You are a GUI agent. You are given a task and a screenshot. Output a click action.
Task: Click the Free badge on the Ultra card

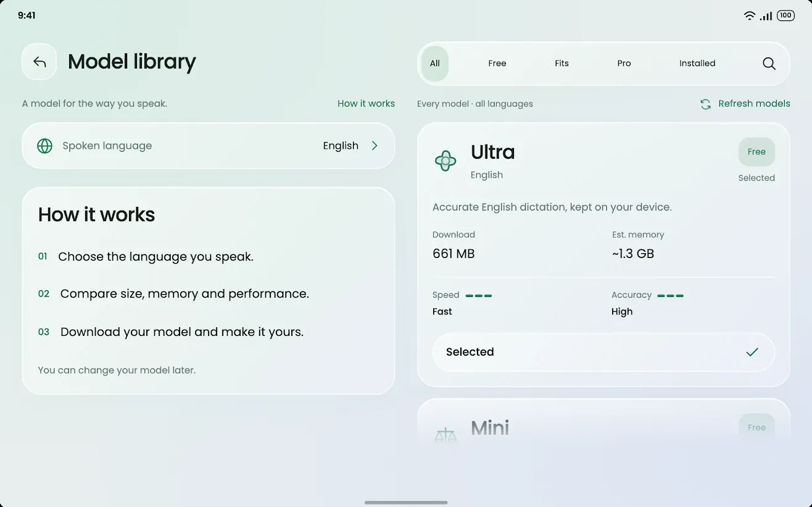click(756, 152)
